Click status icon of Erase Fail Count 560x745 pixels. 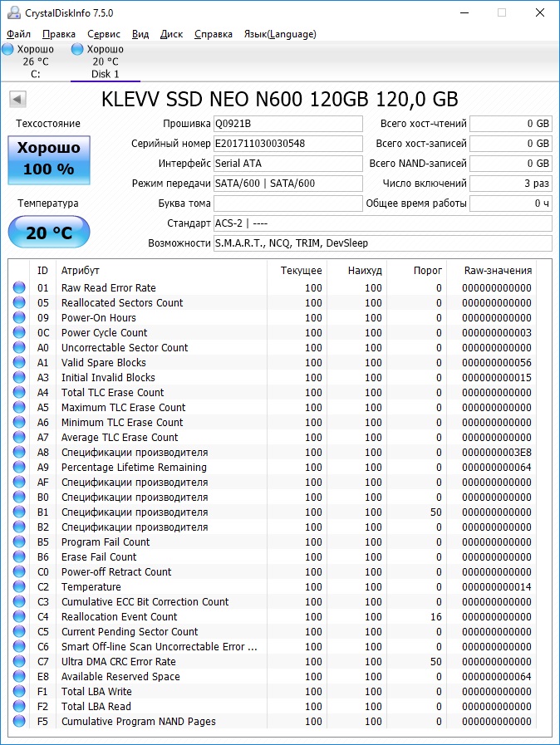point(19,556)
